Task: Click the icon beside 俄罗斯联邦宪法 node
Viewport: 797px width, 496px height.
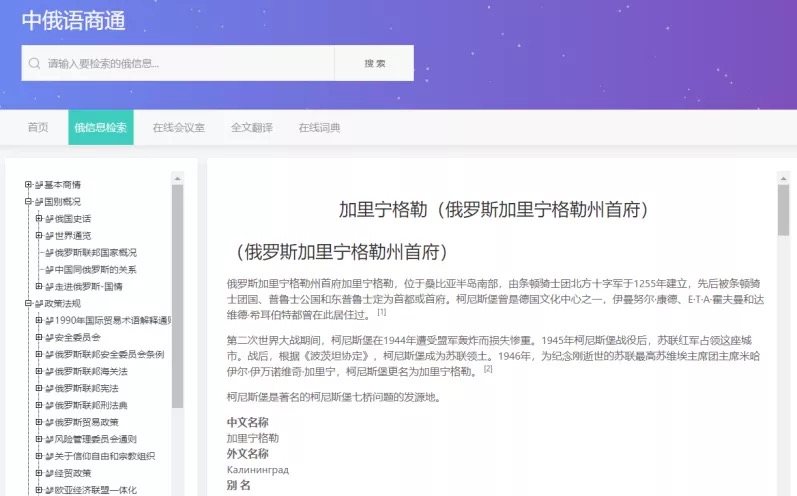Action: (49, 389)
